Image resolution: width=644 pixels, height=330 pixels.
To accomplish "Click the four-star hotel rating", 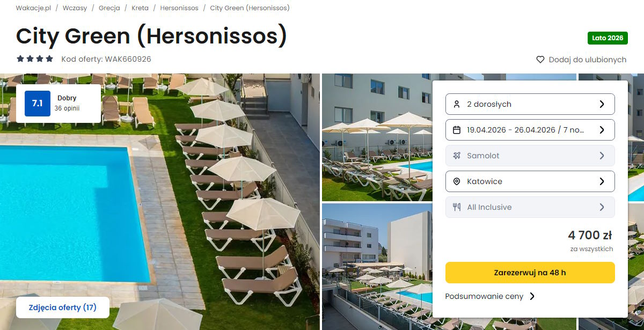I will (35, 59).
